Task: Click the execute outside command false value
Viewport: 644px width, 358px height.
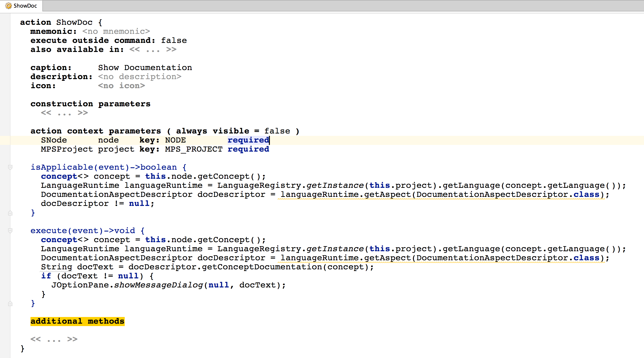Action: click(x=174, y=40)
